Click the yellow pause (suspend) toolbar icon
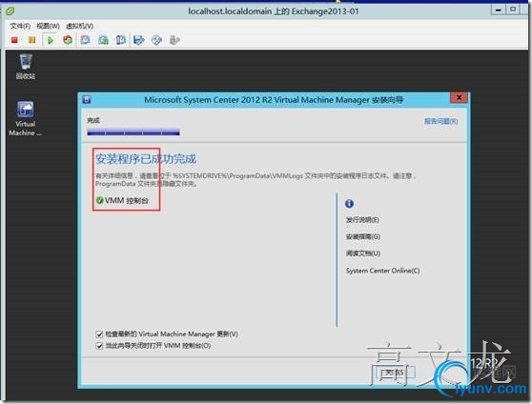Viewport: 532px width, 404px height. (31, 40)
